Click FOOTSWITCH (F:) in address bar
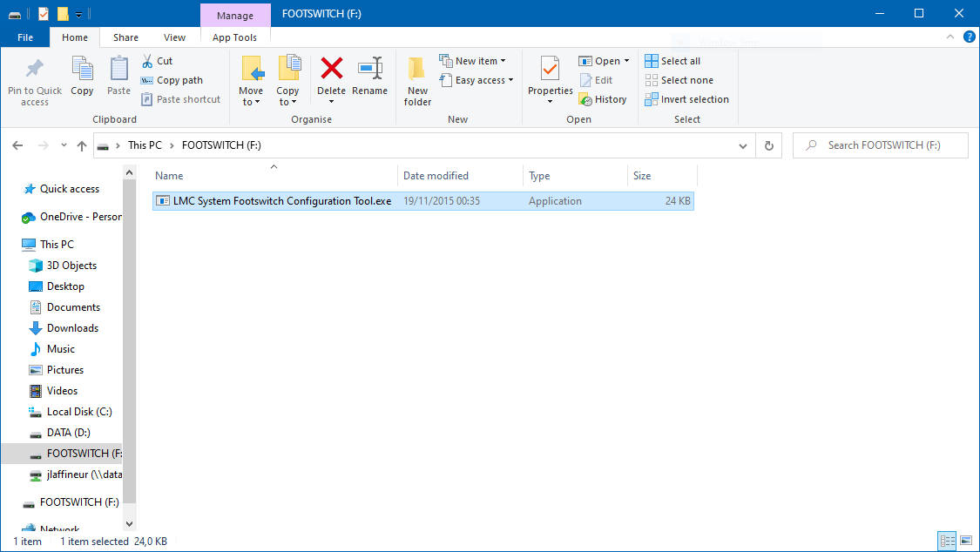980x552 pixels. click(221, 145)
